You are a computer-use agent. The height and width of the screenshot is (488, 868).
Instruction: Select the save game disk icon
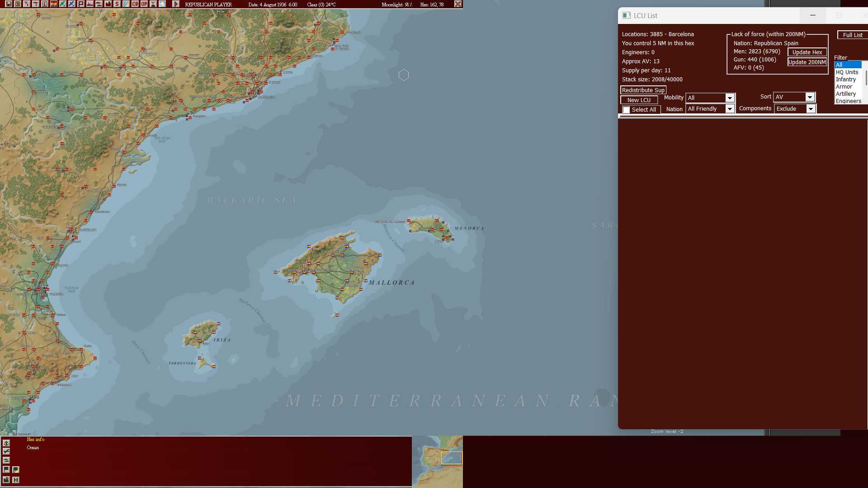pos(8,4)
